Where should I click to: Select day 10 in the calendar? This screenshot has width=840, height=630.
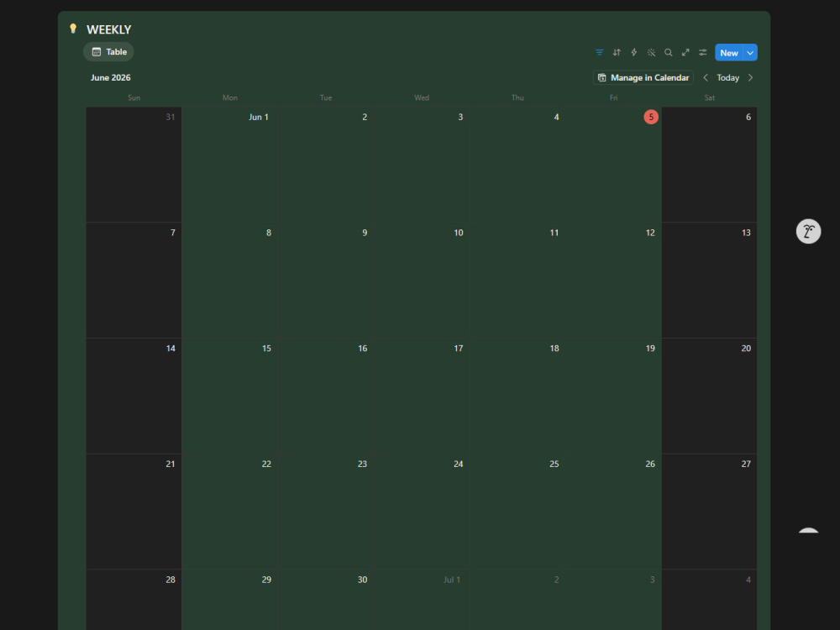[422, 281]
